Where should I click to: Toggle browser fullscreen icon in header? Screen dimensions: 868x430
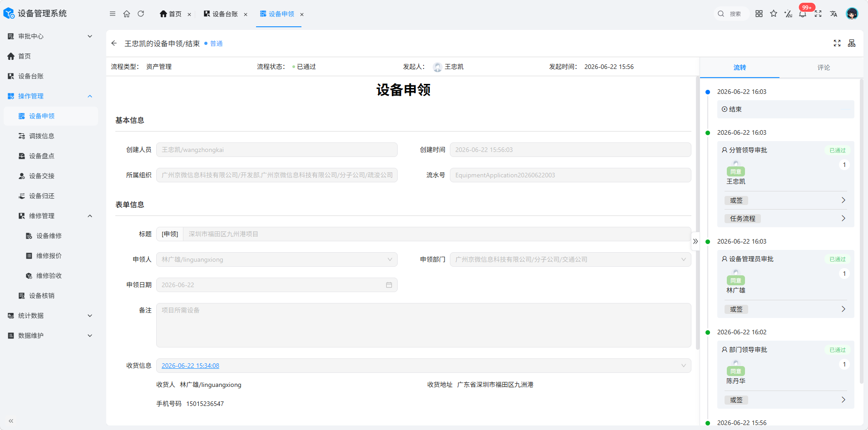tap(818, 14)
